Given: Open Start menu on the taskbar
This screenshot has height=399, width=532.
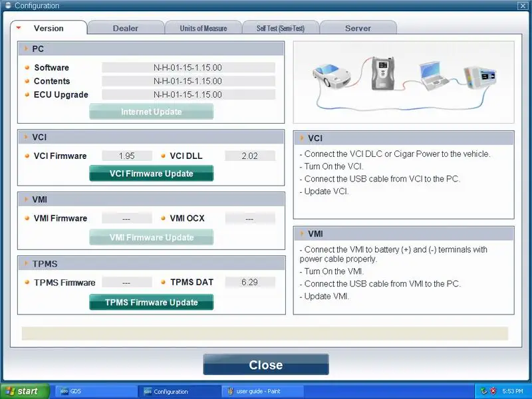Looking at the screenshot, I should pyautogui.click(x=25, y=391).
